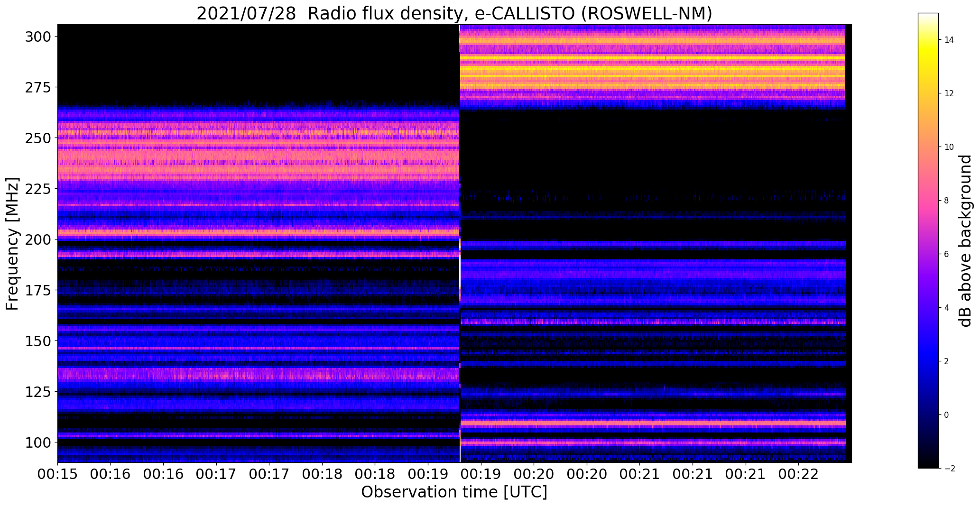Click the 00:15 time tick label
Image resolution: width=980 pixels, height=506 pixels.
57,474
